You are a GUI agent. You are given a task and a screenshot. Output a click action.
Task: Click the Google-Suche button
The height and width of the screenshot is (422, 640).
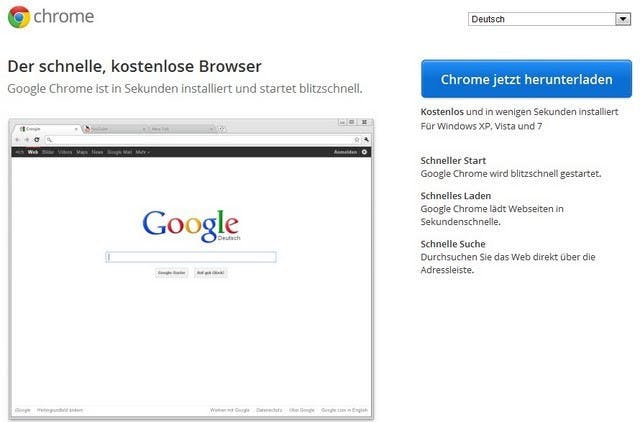point(171,272)
